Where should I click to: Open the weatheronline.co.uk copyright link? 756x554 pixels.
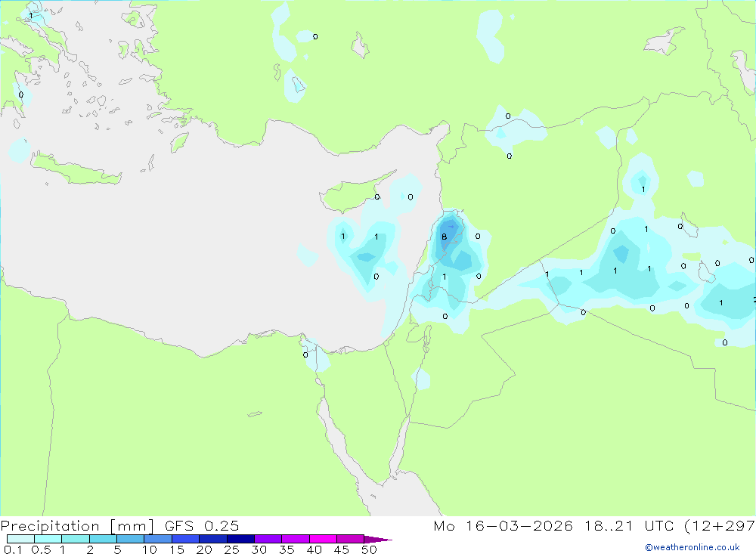click(692, 547)
